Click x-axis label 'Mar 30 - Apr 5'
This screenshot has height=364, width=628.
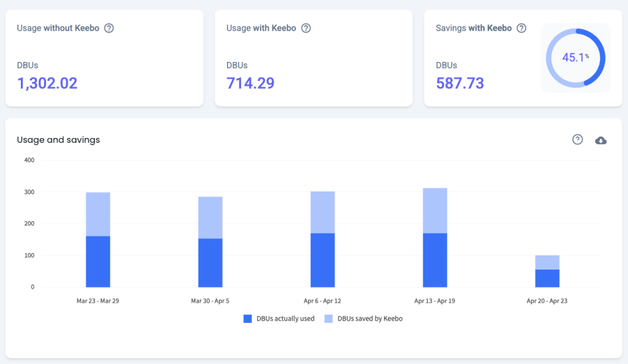[210, 301]
